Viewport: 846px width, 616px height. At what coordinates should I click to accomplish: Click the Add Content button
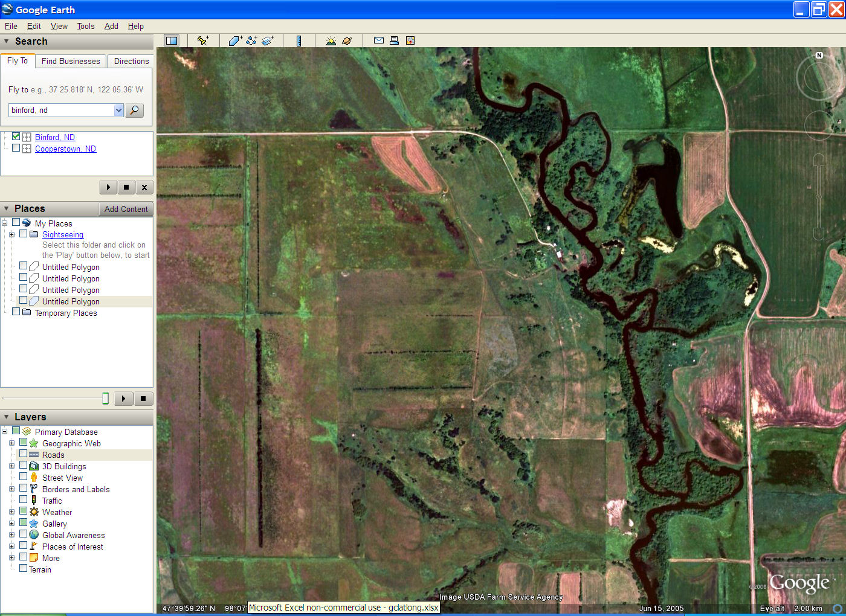point(126,209)
